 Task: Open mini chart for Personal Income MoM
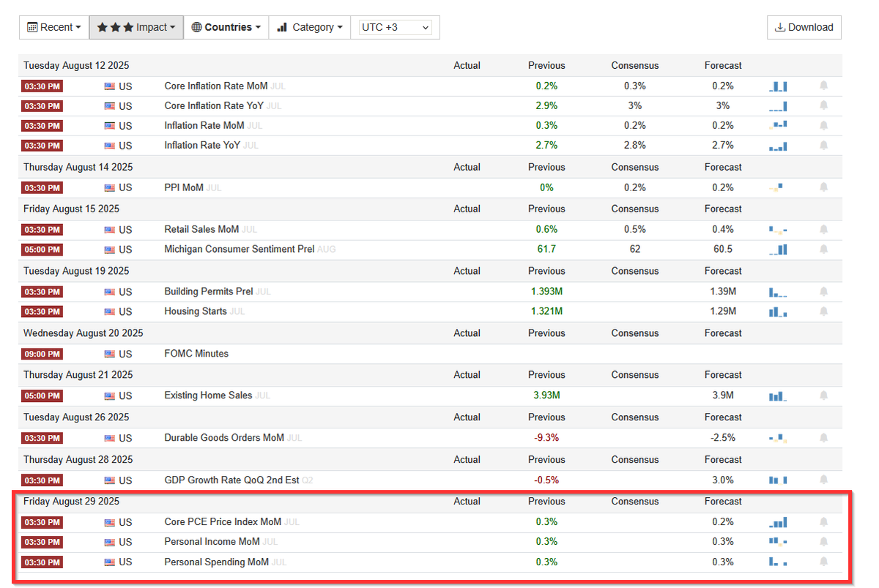click(x=778, y=543)
